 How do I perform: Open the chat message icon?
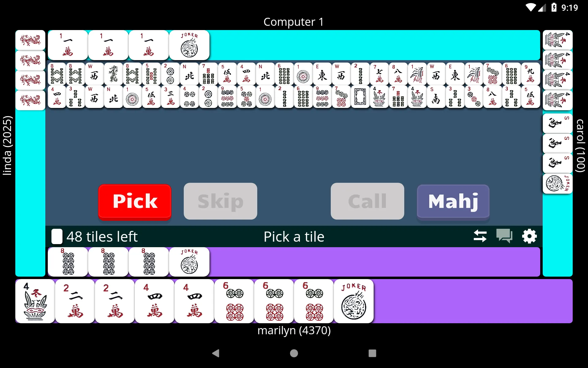click(504, 236)
